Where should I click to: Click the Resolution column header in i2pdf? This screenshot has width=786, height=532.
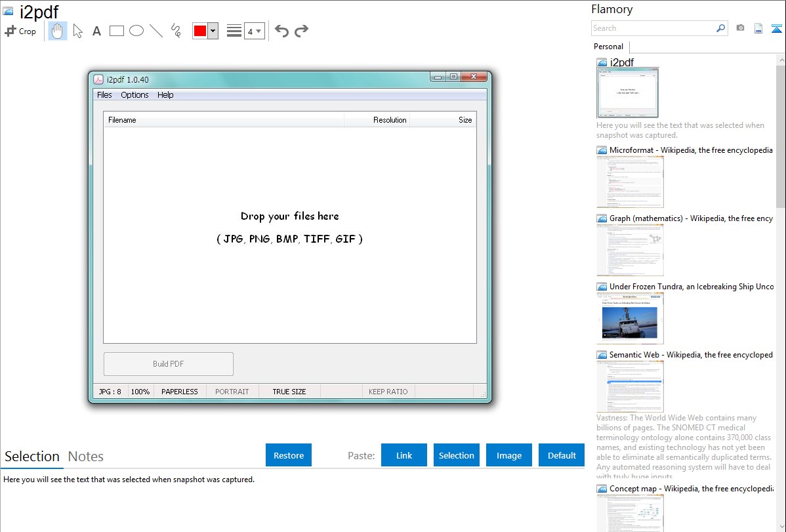tap(377, 120)
